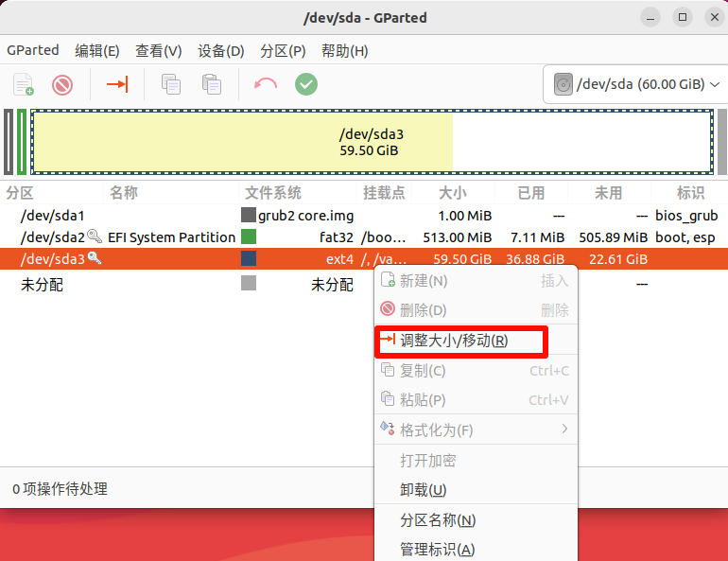Click the Resize/Move toolbar arrow icon
Viewport: 728px width, 561px height.
117,84
